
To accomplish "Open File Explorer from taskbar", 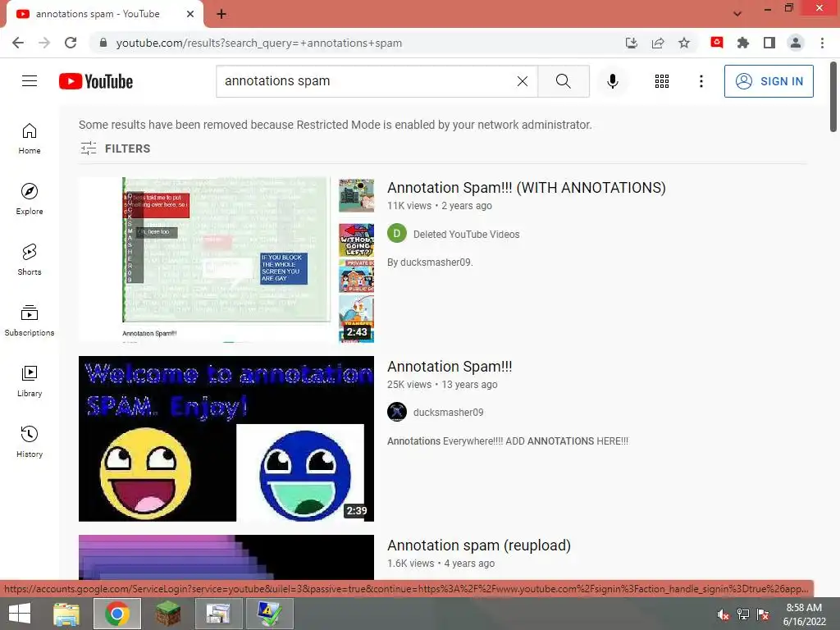I will click(66, 614).
